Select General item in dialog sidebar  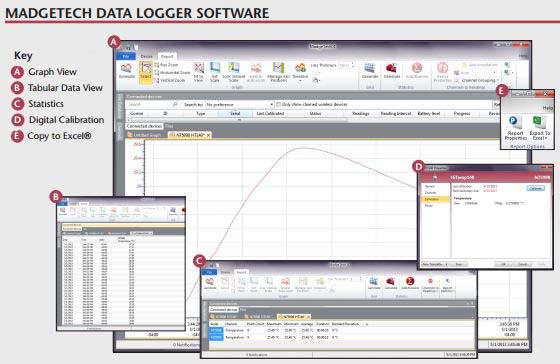pyautogui.click(x=430, y=186)
